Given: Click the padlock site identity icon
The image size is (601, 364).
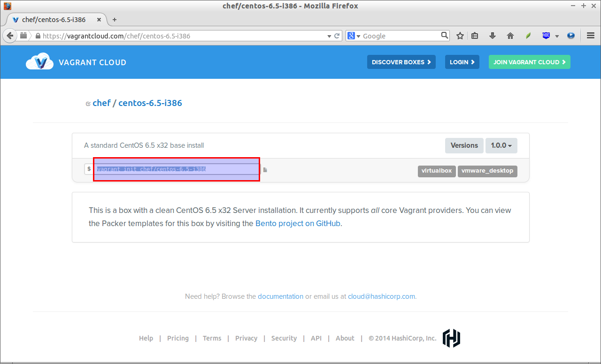Looking at the screenshot, I should click(x=38, y=36).
